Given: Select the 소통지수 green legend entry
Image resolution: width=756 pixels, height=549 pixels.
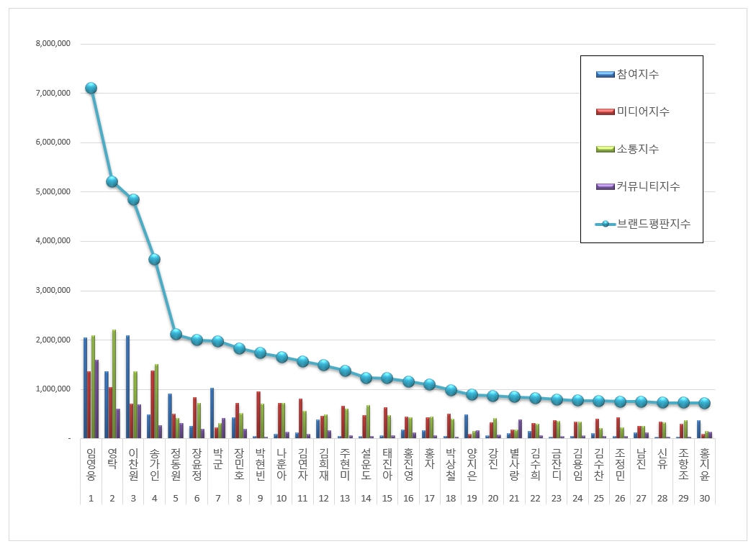Looking at the screenshot, I should (x=627, y=149).
